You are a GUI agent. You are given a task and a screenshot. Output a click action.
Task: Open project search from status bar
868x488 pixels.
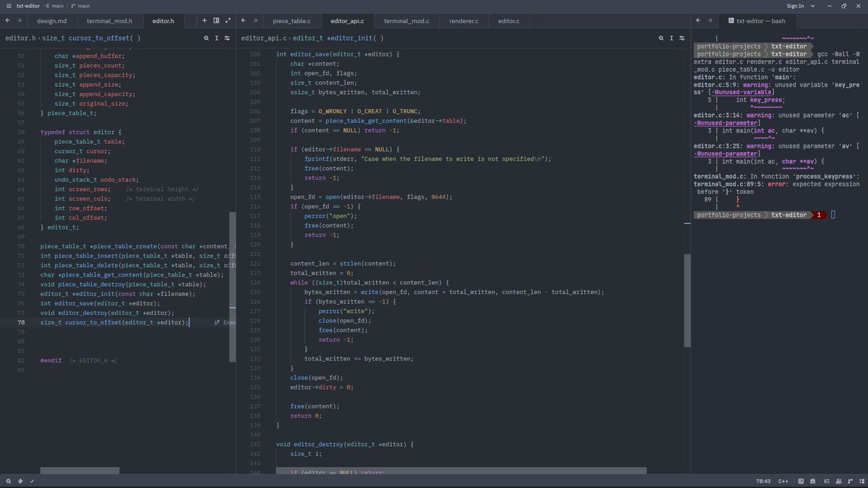click(x=9, y=481)
